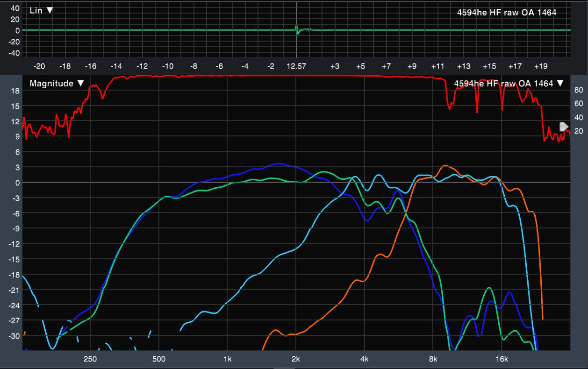Click the -20 time axis label
Screen dimensions: 588x369
coord(39,66)
